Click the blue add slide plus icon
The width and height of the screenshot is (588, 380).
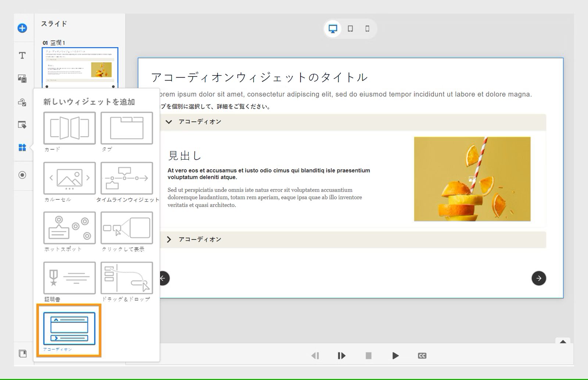click(22, 28)
